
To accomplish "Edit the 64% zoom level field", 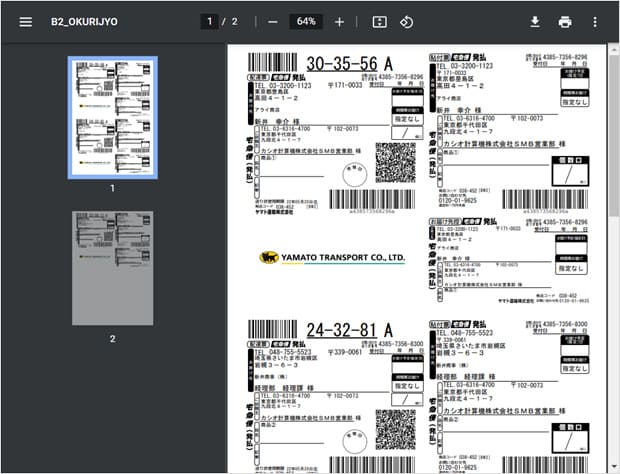I will point(306,21).
